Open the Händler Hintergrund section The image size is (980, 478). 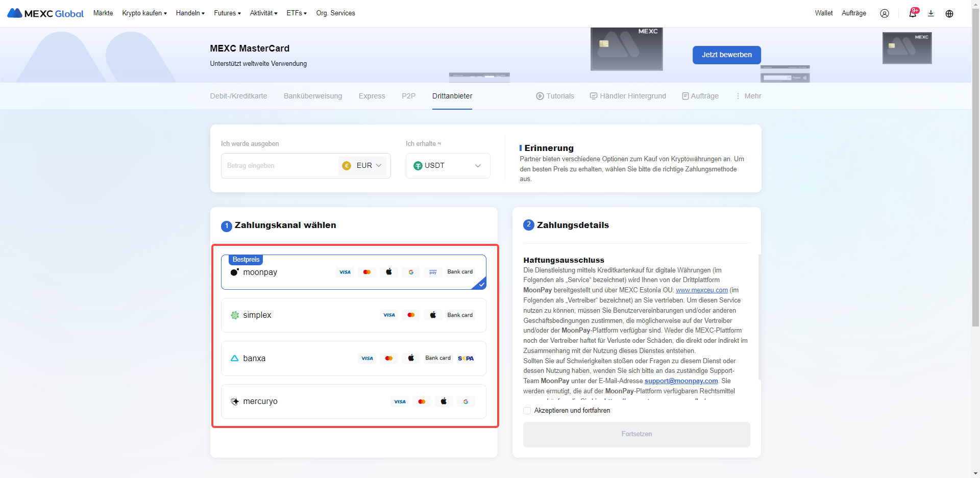pos(628,96)
